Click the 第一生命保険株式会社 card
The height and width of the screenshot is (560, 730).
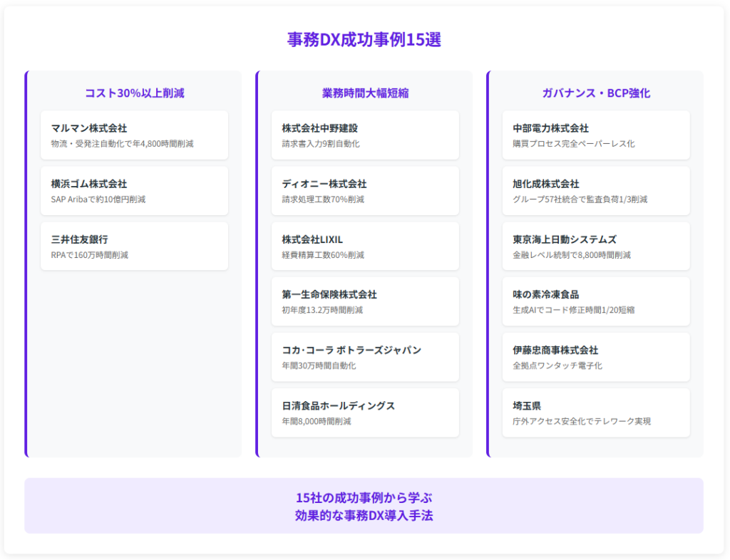pyautogui.click(x=365, y=301)
